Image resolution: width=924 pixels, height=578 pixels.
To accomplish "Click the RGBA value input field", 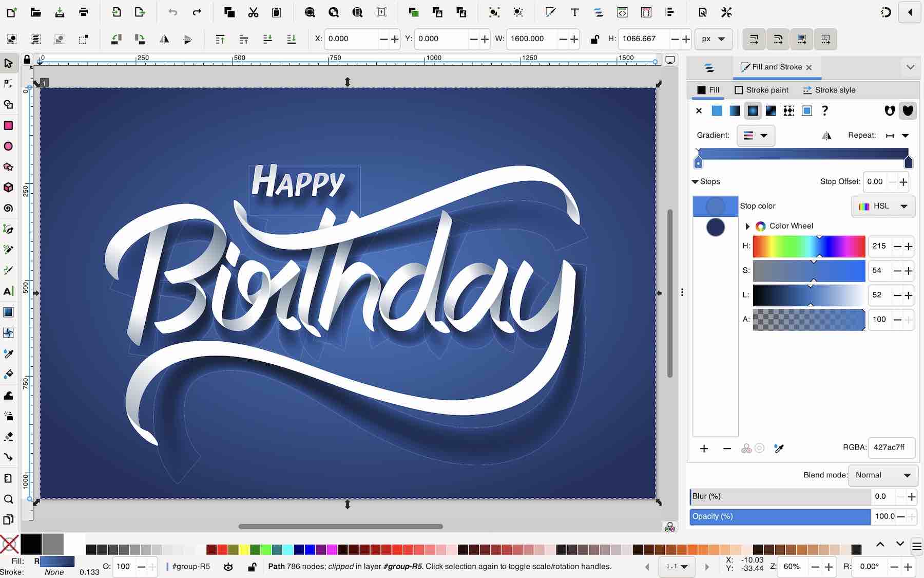I will 891,448.
